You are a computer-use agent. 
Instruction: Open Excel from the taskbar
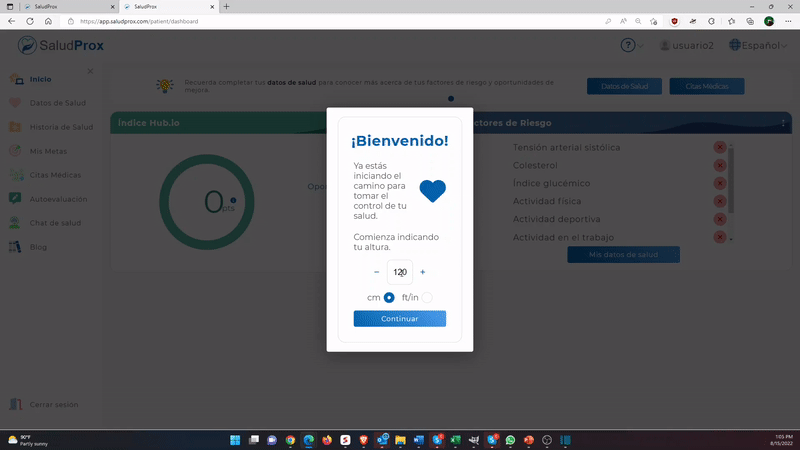(x=456, y=440)
